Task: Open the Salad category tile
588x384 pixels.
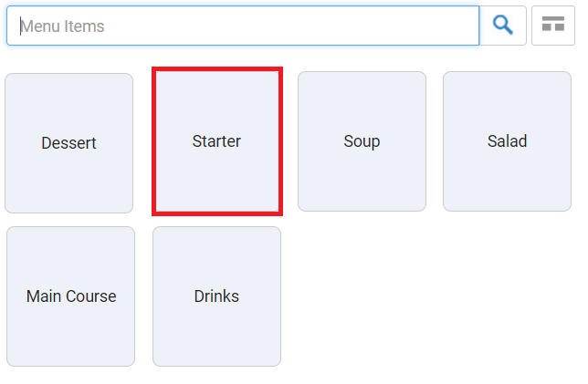Action: coord(507,141)
